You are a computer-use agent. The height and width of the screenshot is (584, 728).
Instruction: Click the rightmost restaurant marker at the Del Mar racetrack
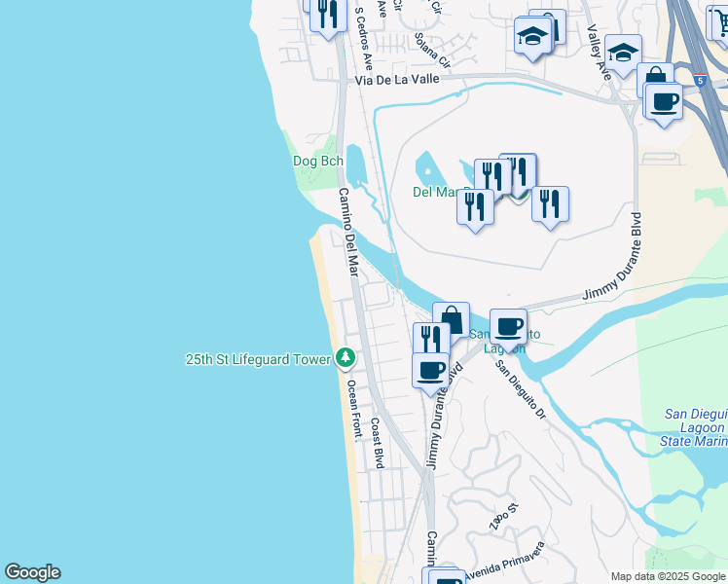550,206
